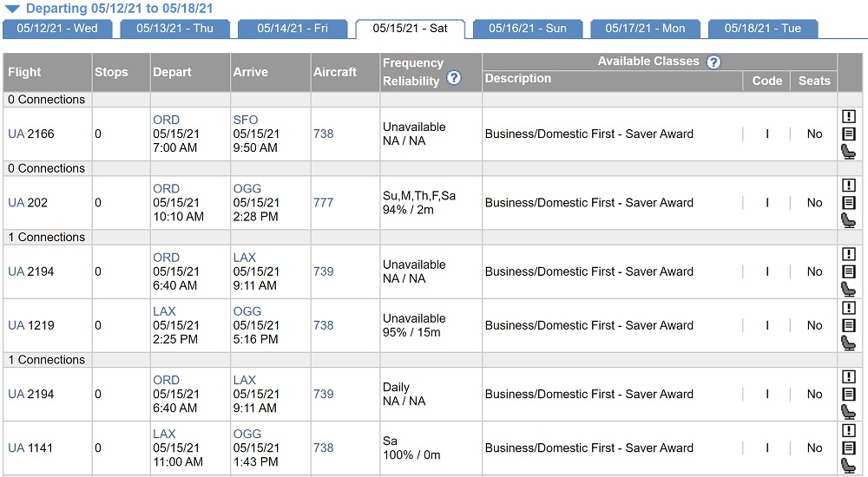View seat map on UA 2194 Unavailable-frequency row

tap(849, 289)
